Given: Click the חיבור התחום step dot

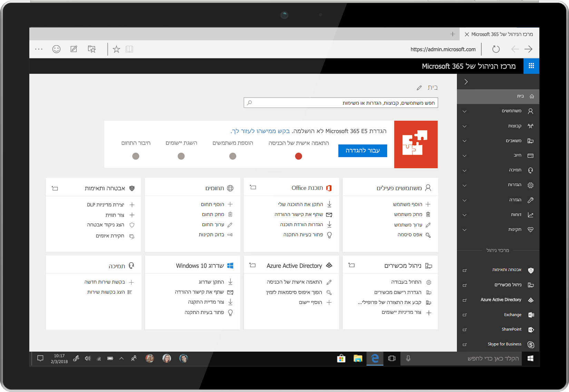Looking at the screenshot, I should [136, 156].
